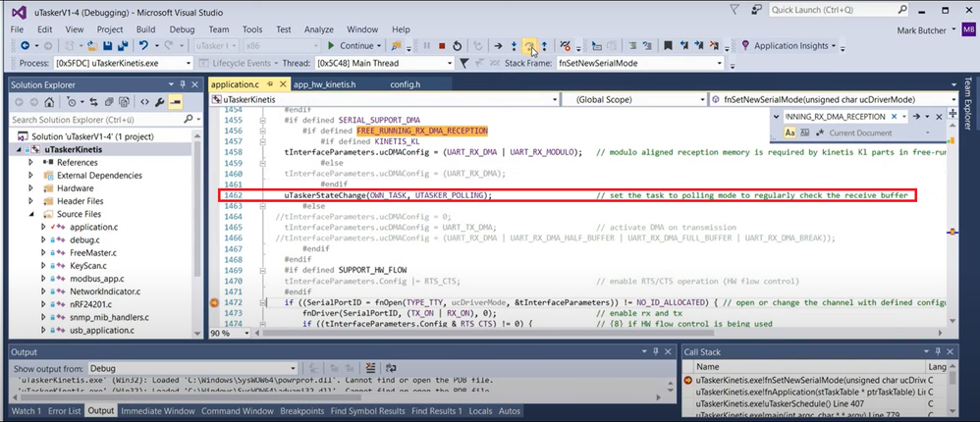
Task: Click the Open File folder icon
Action: tap(92, 45)
